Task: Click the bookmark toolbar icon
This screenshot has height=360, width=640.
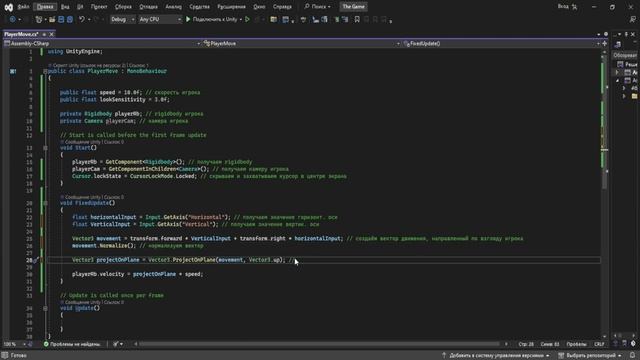Action: (357, 19)
